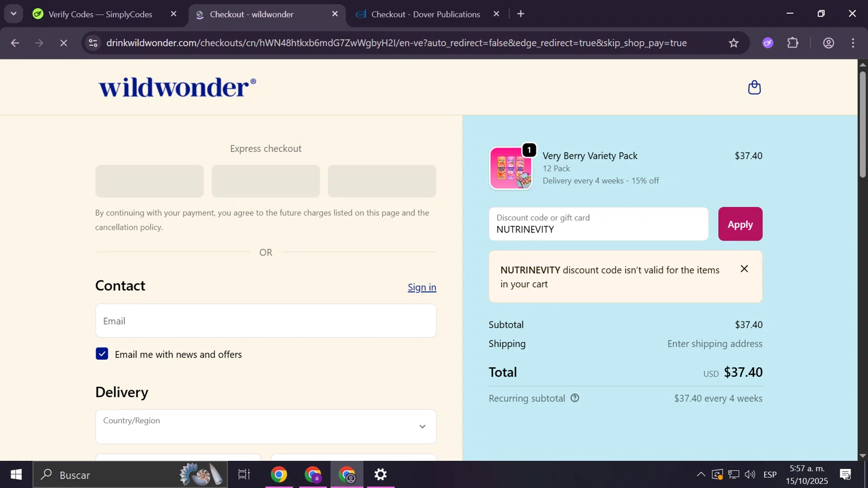The height and width of the screenshot is (488, 868).
Task: Click the volume speaker tray icon
Action: (x=750, y=475)
